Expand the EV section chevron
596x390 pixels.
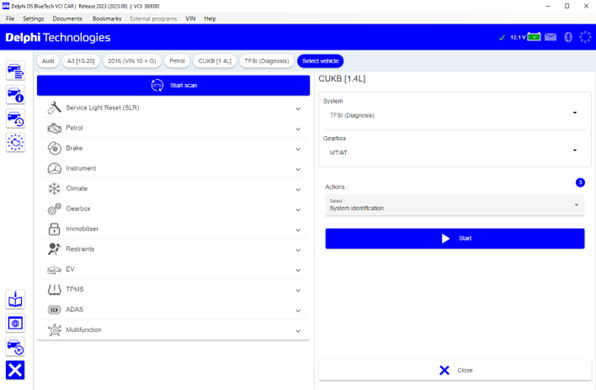tap(298, 270)
